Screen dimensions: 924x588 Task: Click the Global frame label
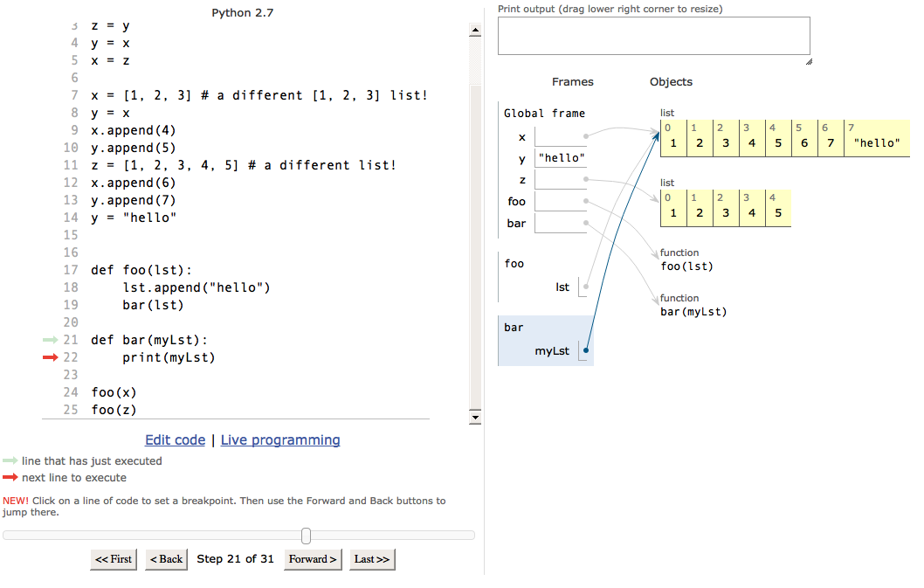pyautogui.click(x=544, y=114)
